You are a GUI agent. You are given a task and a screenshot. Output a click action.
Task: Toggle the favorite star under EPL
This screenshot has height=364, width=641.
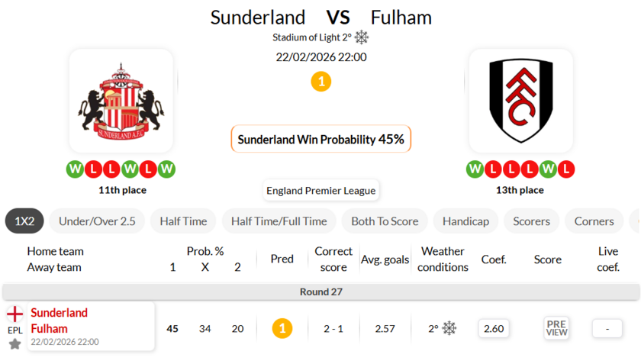point(14,344)
